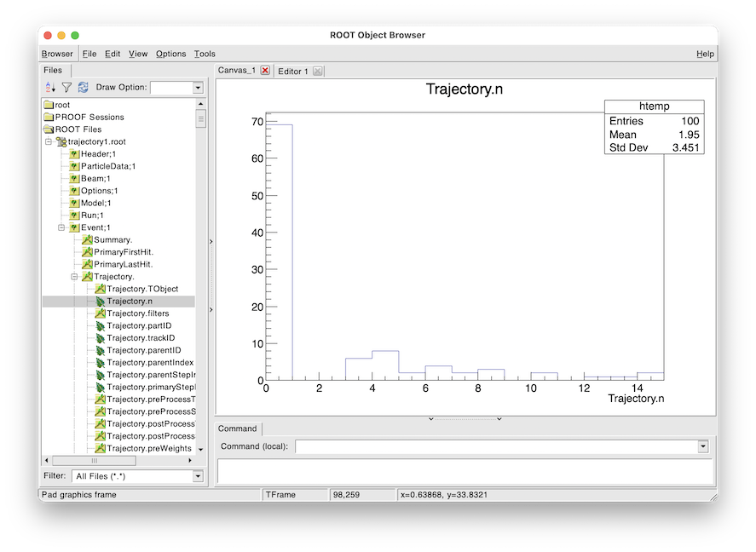Viewport: 756px width, 552px height.
Task: Select Trajectory.preProcessT tree item
Action: [152, 400]
